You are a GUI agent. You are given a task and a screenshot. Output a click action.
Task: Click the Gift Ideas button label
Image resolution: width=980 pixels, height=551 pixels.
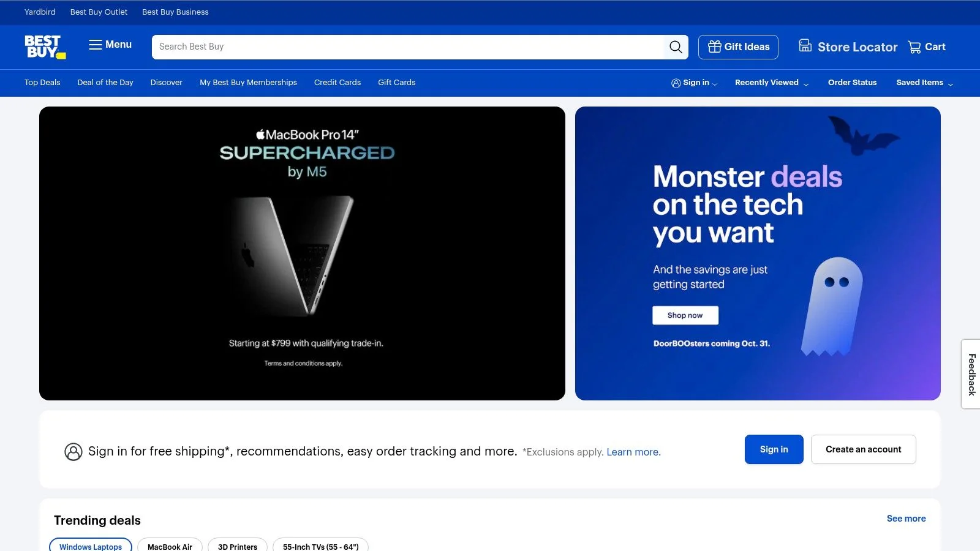click(x=747, y=47)
